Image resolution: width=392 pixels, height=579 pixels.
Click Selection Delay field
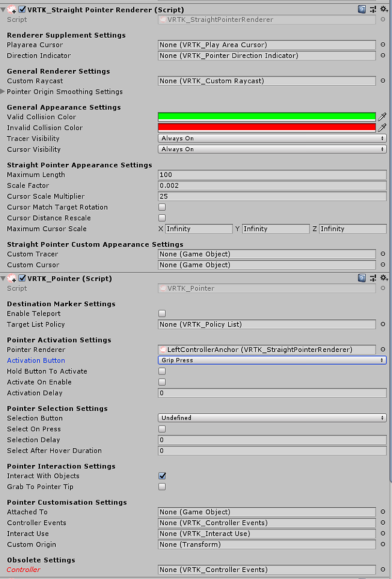[272, 440]
